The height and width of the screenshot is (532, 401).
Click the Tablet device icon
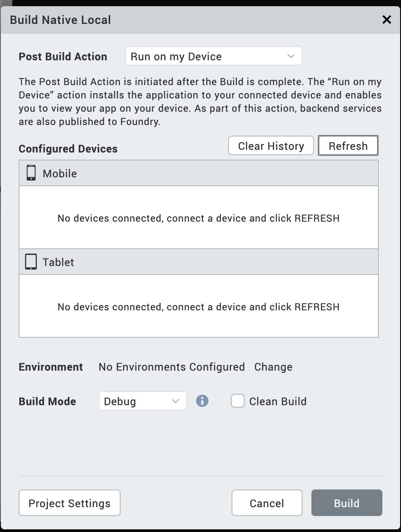click(31, 262)
